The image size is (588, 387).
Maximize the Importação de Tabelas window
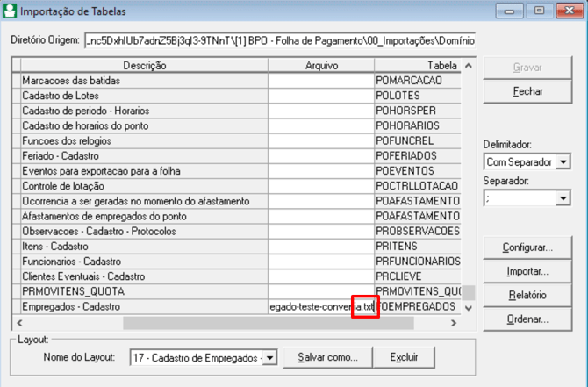(x=539, y=11)
